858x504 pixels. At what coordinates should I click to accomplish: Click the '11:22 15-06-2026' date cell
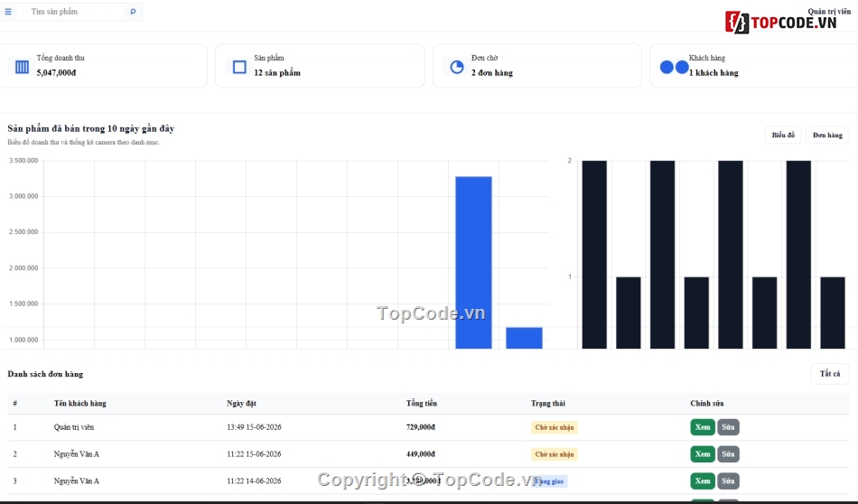click(254, 454)
